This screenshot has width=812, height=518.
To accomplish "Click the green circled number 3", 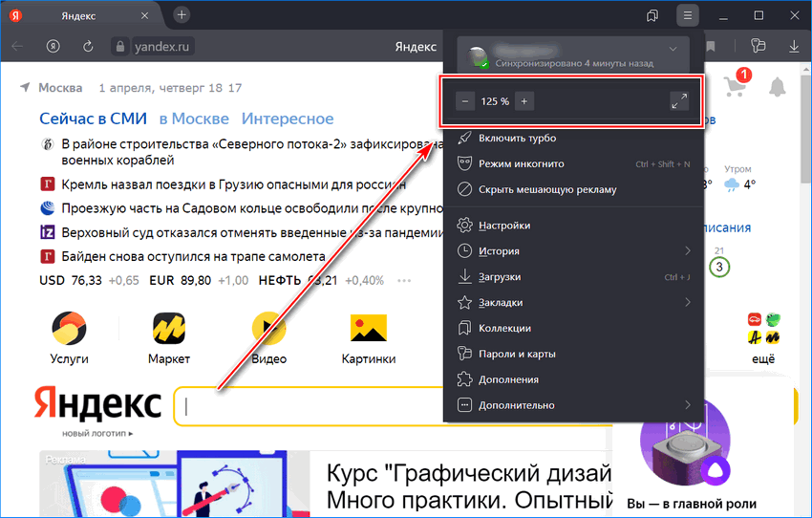I will 718,267.
